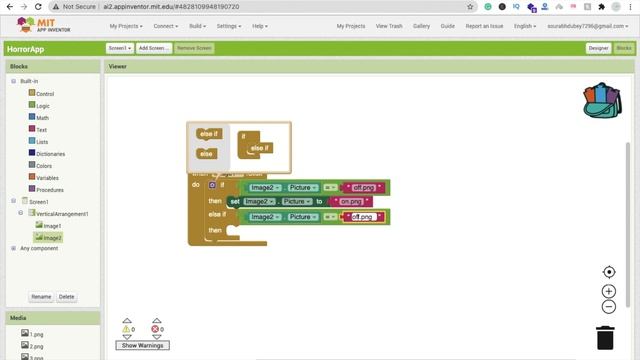This screenshot has width=640, height=360.
Task: Open the Settings menu
Action: point(229,26)
